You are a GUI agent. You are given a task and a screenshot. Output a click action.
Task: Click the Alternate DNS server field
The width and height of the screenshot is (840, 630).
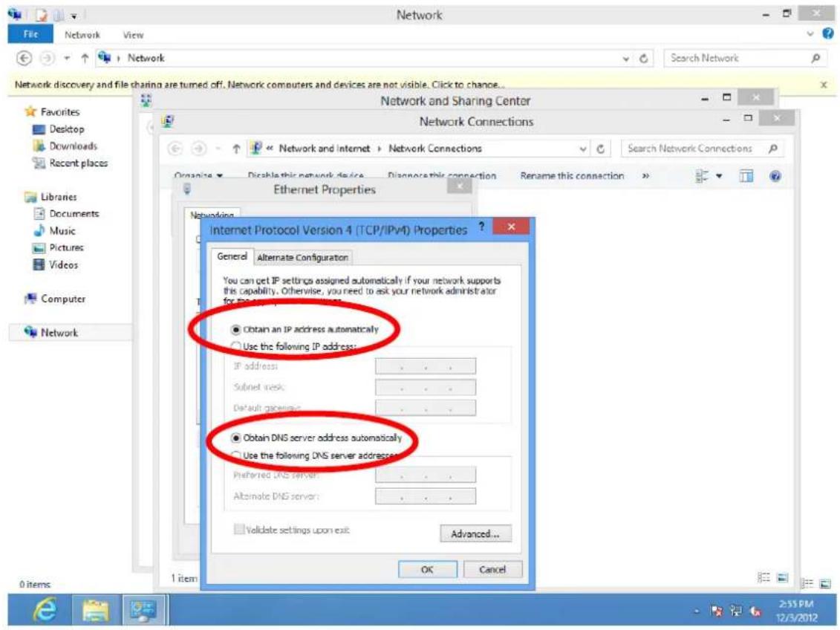point(426,496)
